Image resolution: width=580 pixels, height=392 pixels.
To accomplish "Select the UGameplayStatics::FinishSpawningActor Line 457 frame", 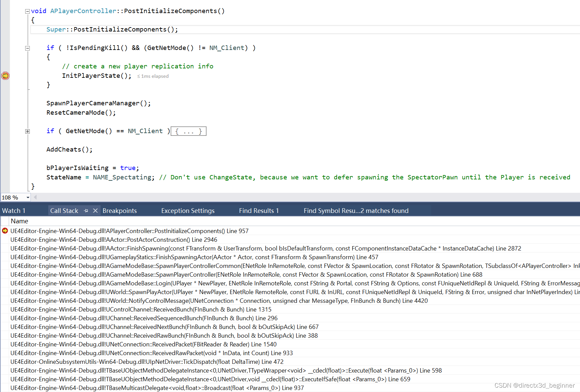I will pyautogui.click(x=194, y=257).
